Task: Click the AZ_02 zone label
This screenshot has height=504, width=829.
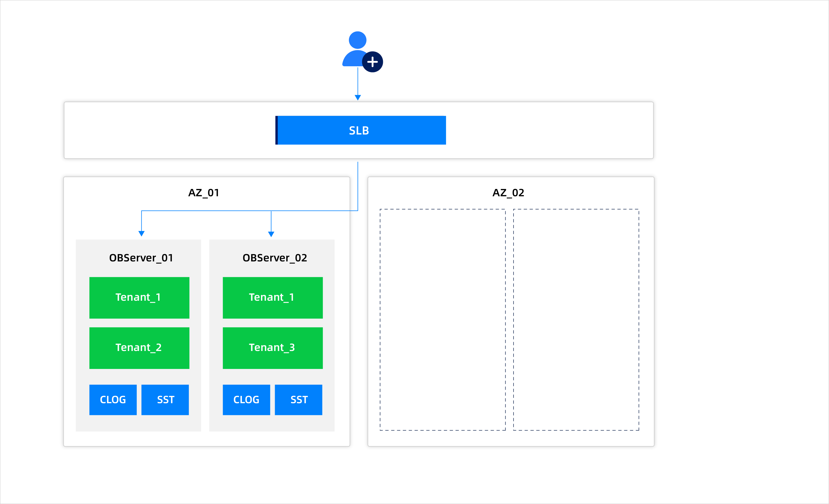Action: point(508,193)
